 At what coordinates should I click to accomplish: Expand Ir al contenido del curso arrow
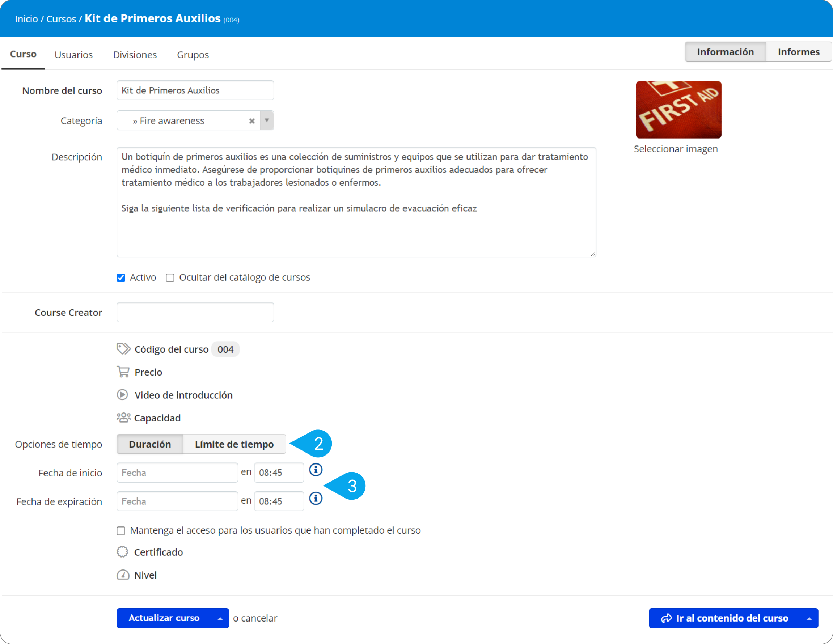click(809, 618)
